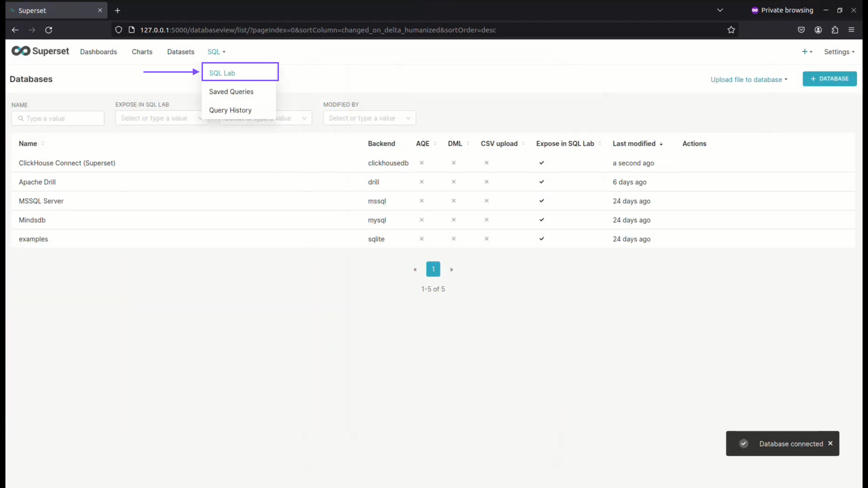Open the browser hamburger menu icon
Image resolution: width=868 pixels, height=488 pixels.
[852, 30]
